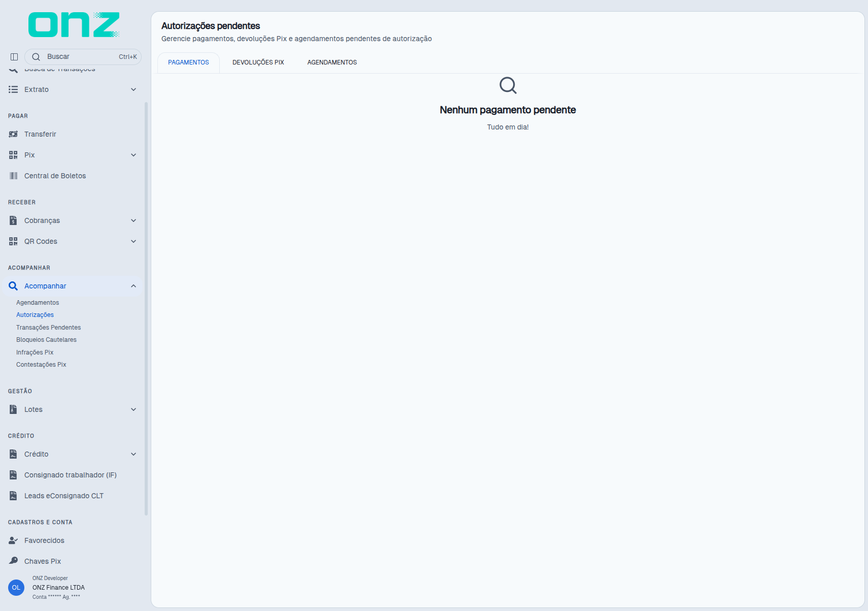This screenshot has height=611, width=868.
Task: Click the Lotes file icon
Action: [x=13, y=409]
